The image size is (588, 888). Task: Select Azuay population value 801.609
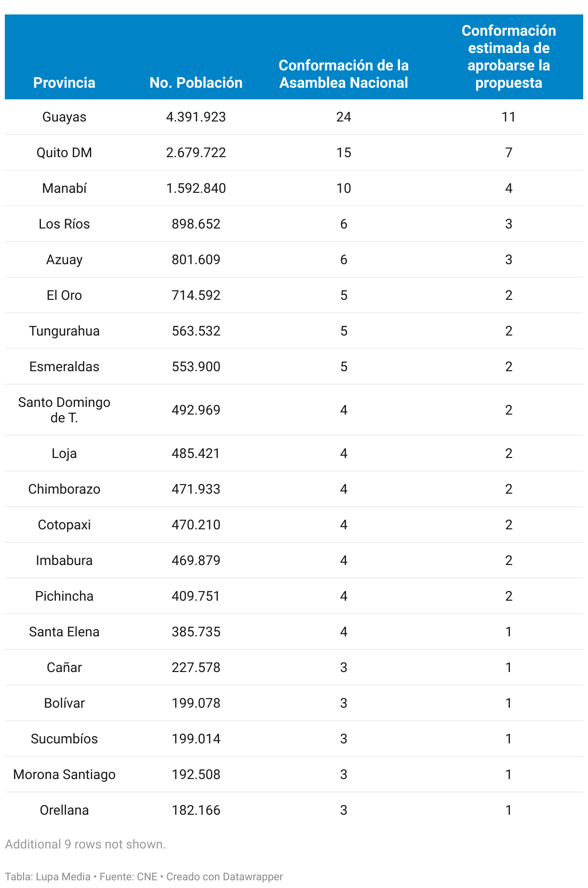tap(196, 260)
